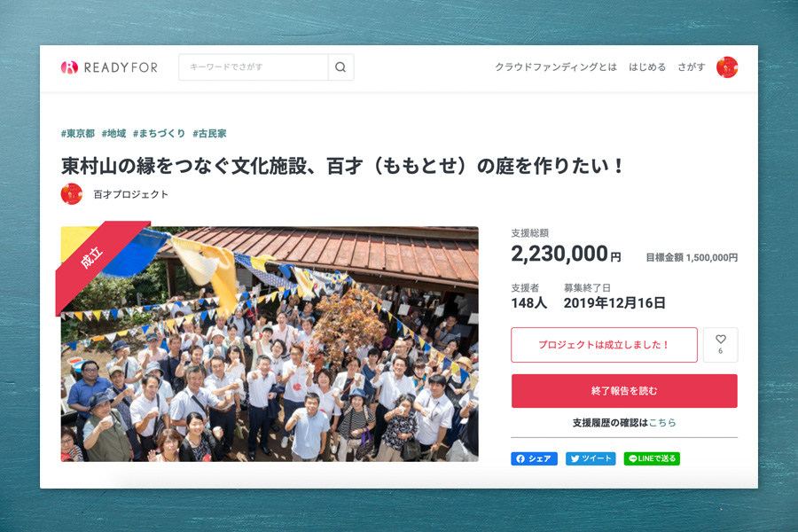Click the 終了報告を読む button
798x532 pixels.
coord(624,391)
